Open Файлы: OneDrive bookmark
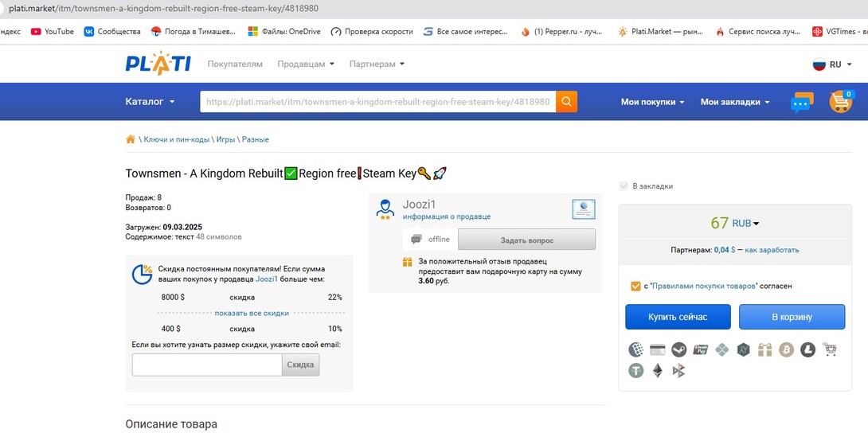 [284, 32]
